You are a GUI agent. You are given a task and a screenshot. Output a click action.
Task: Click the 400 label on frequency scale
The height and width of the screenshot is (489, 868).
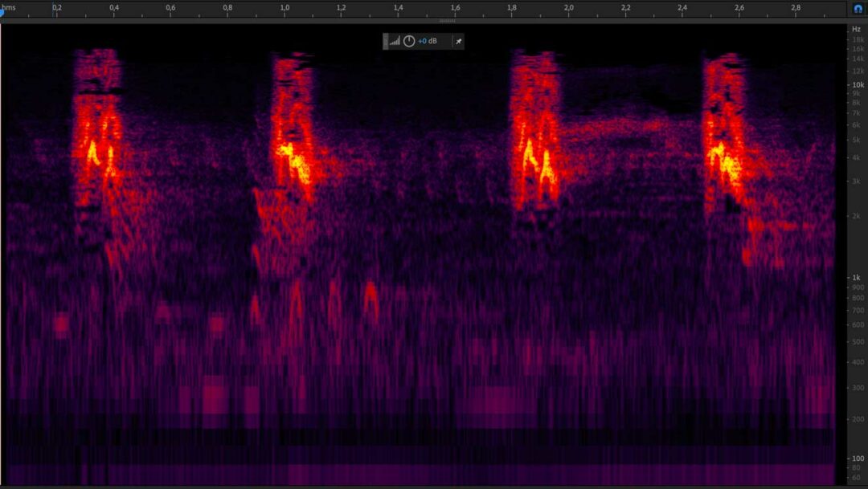click(858, 362)
